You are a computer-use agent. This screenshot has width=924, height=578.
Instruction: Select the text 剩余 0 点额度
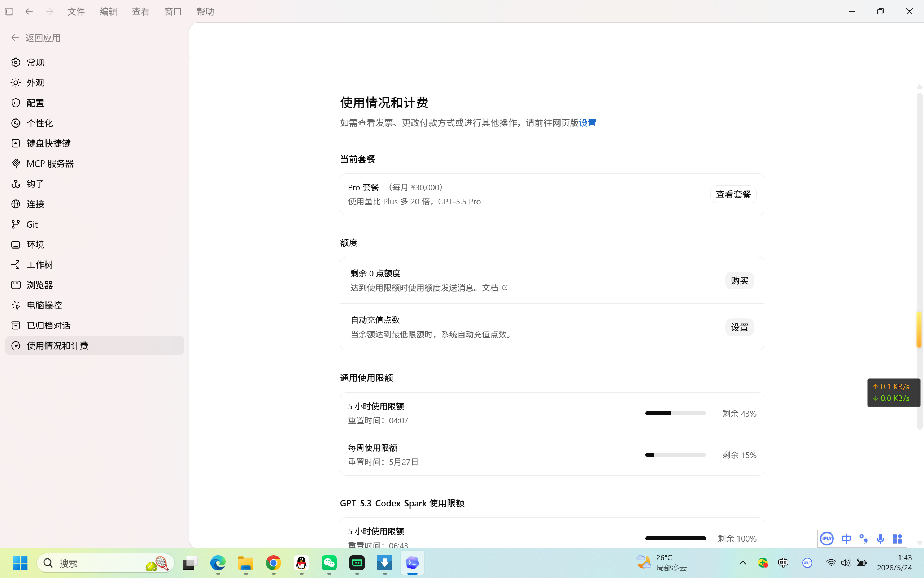[375, 273]
